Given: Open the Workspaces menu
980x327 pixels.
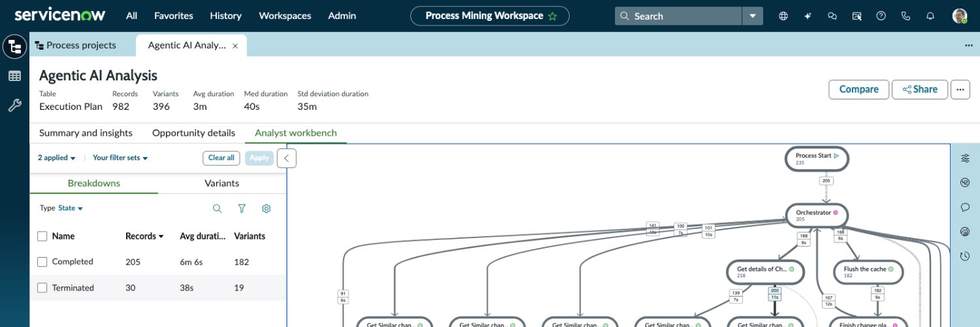Looking at the screenshot, I should 285,16.
